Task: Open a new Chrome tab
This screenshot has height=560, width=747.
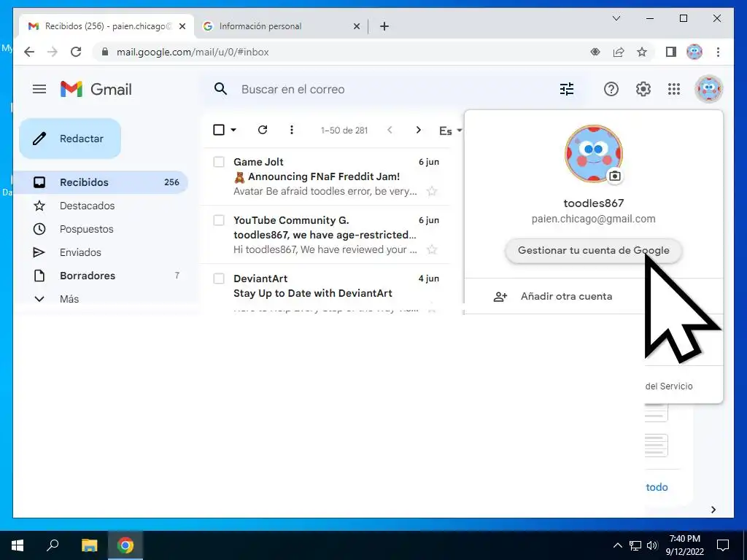Action: tap(384, 27)
